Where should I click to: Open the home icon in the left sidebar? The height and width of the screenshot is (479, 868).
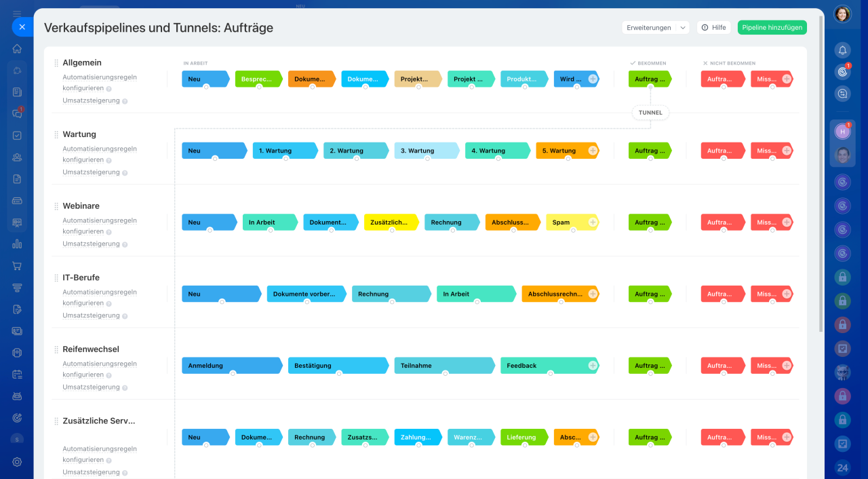17,49
